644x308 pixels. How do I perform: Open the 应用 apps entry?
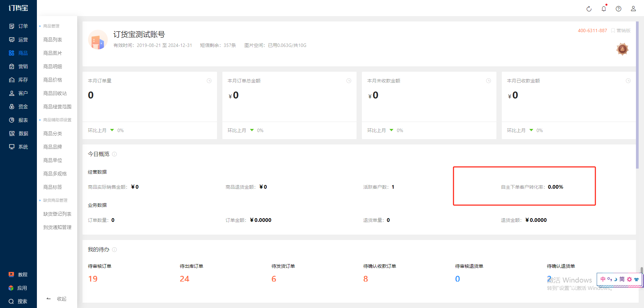coord(18,288)
